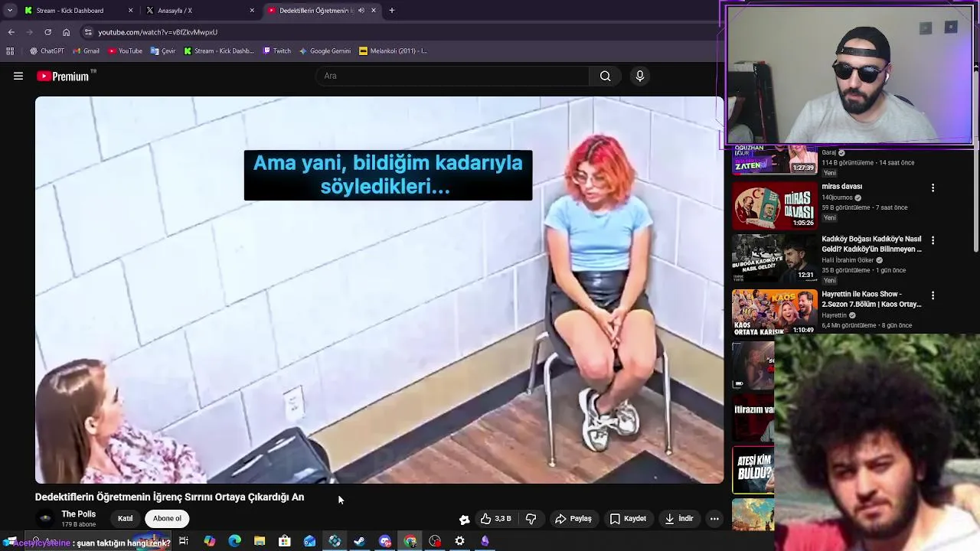Go forward in browser history

29,32
